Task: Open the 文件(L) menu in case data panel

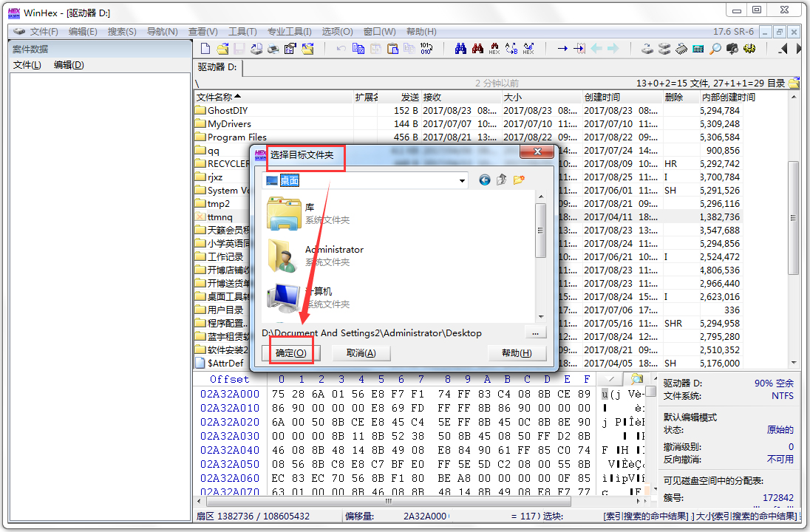Action: [x=27, y=64]
